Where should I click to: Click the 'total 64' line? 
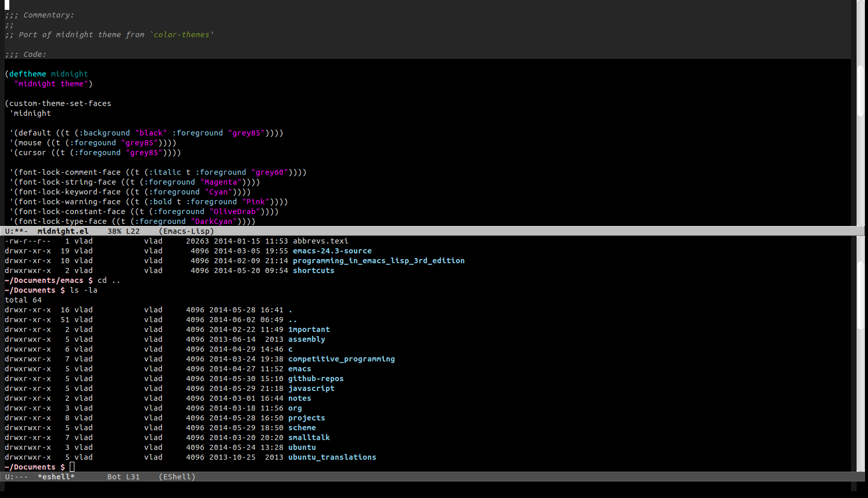click(23, 300)
